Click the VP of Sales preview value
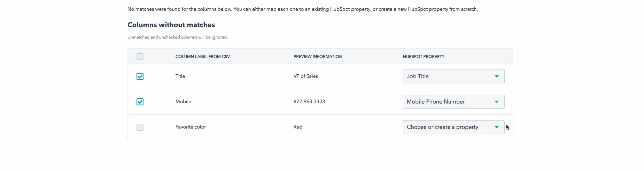The image size is (644, 172). click(x=305, y=76)
